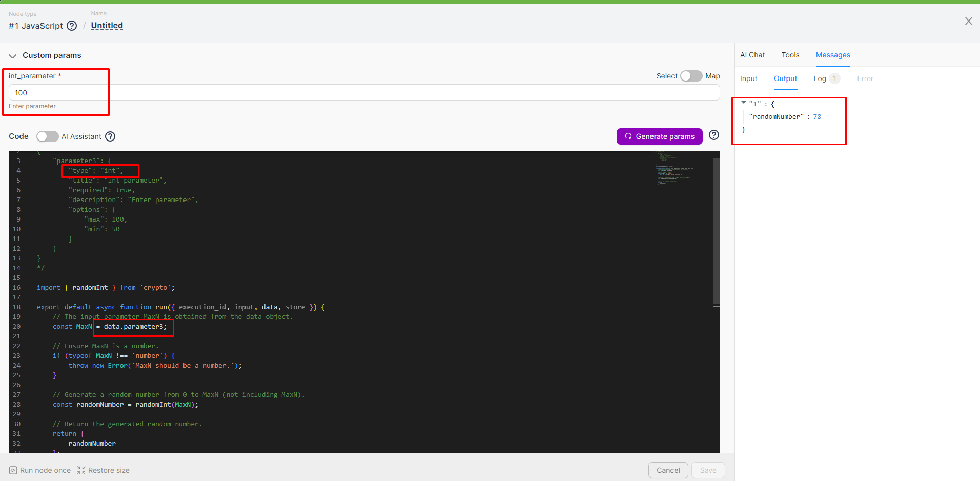Collapse the Custom params section
This screenshot has width=980, height=481.
click(13, 55)
